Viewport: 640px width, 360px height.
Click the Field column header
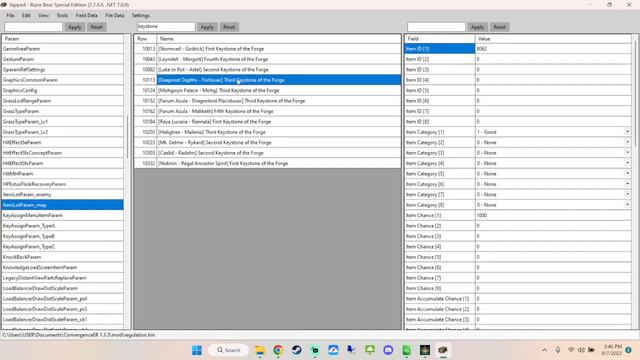click(440, 38)
